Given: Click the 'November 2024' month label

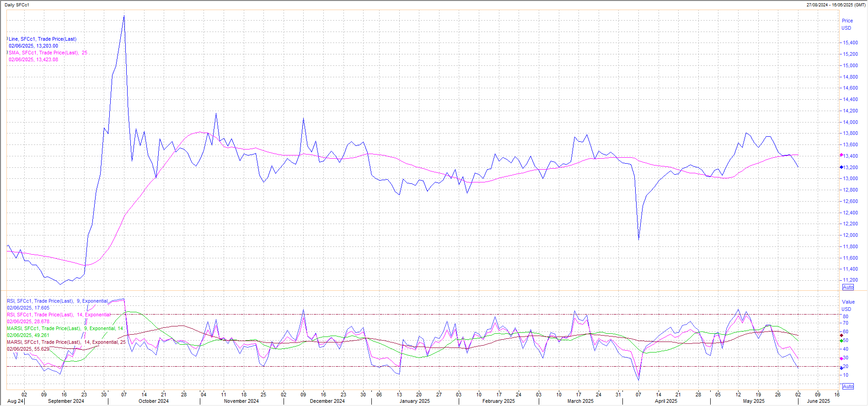Looking at the screenshot, I should 241,401.
